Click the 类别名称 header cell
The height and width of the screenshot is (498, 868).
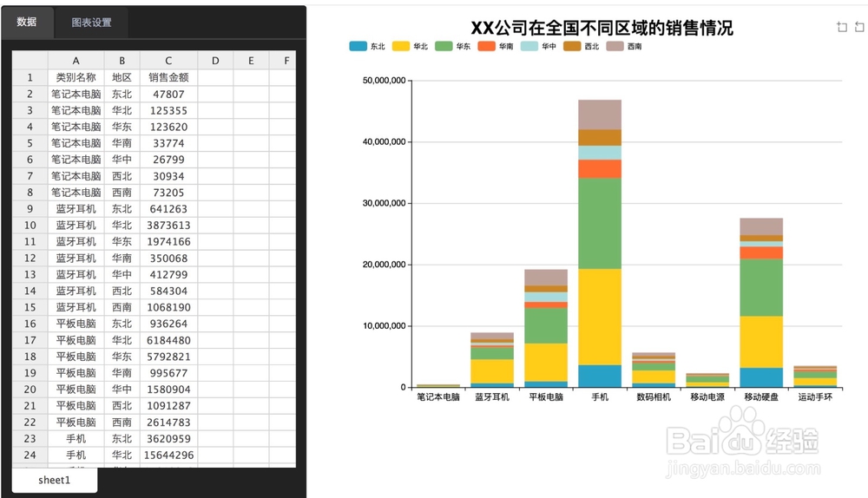point(76,77)
